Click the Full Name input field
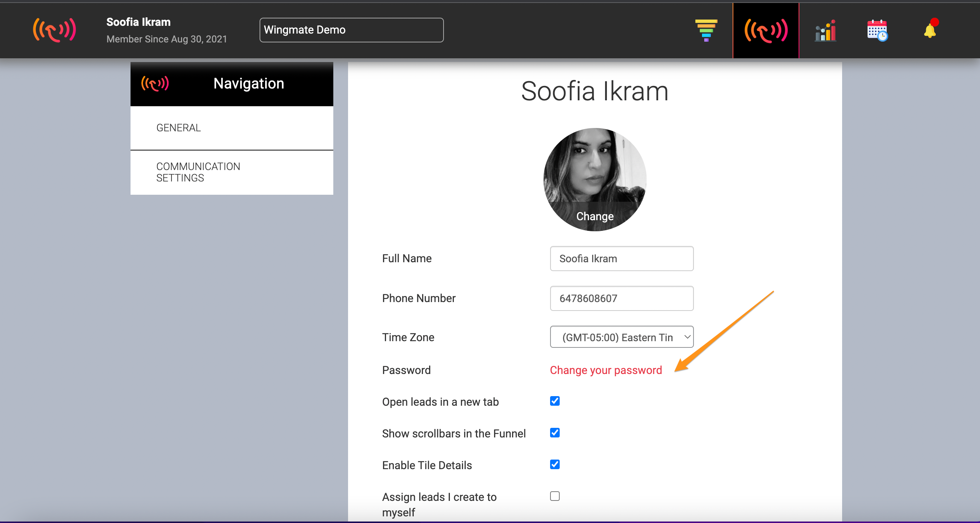The height and width of the screenshot is (523, 980). pyautogui.click(x=622, y=259)
